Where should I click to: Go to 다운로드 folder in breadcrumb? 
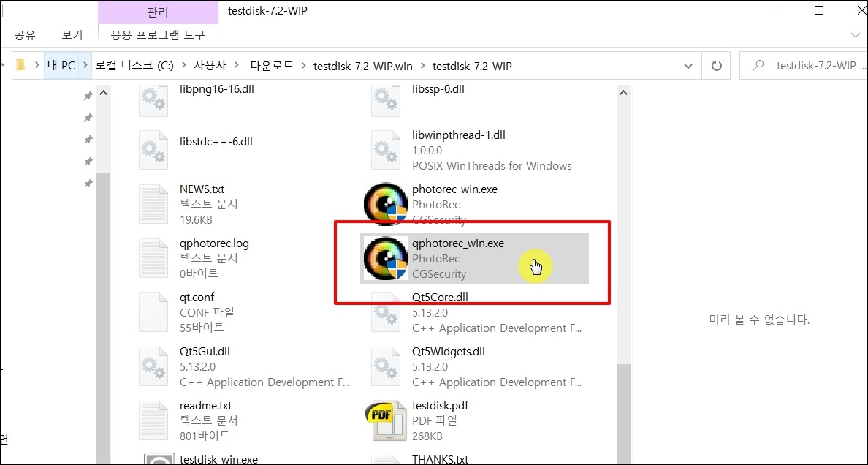tap(272, 66)
